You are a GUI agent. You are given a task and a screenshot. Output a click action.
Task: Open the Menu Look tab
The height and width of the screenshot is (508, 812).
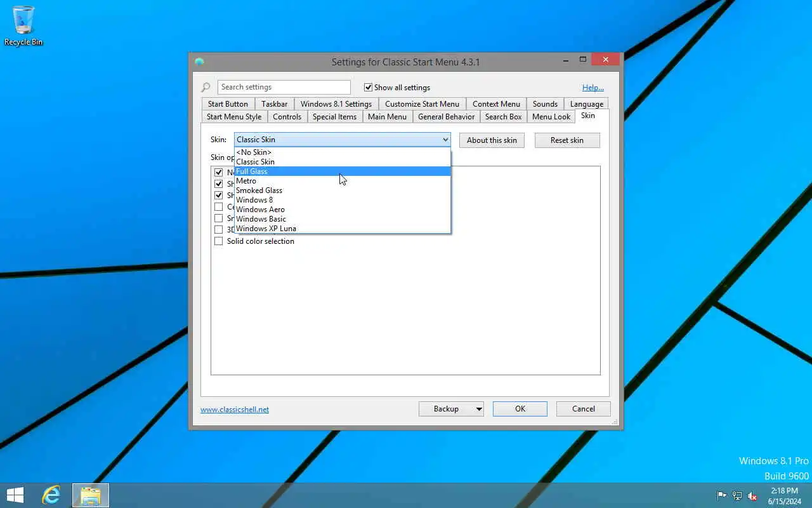tap(551, 117)
